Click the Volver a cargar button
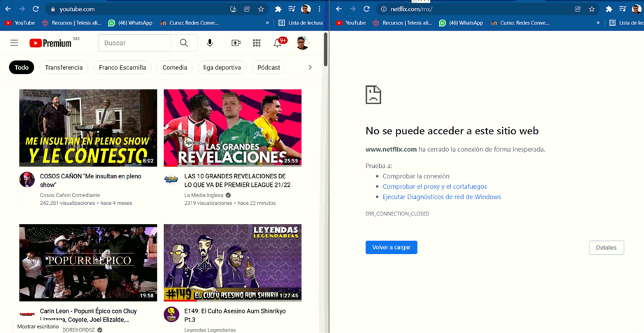Image resolution: width=644 pixels, height=333 pixels. [392, 248]
